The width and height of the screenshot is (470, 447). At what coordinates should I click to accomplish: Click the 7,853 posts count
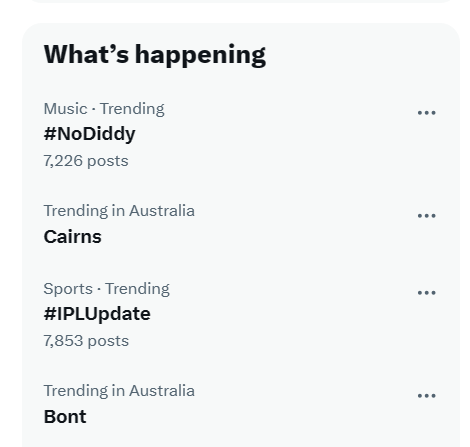tap(86, 341)
